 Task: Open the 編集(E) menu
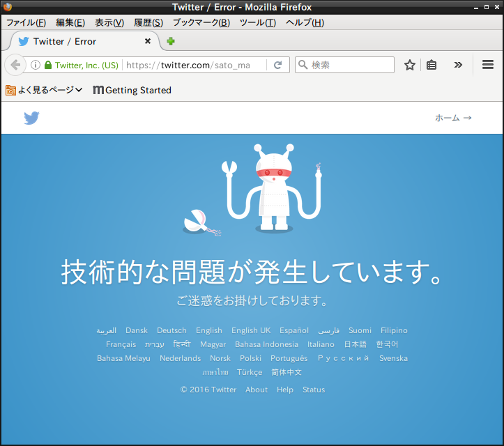[70, 22]
